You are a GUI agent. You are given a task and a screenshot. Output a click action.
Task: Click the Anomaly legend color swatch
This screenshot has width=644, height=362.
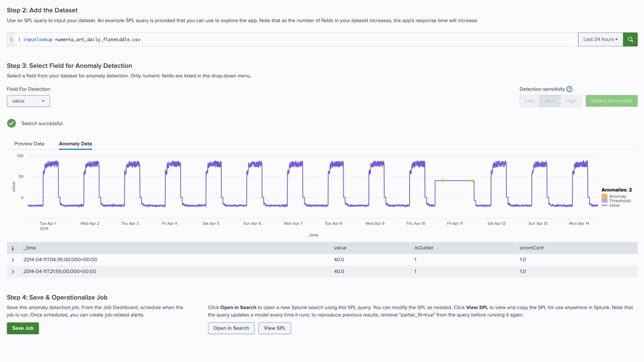coord(604,197)
